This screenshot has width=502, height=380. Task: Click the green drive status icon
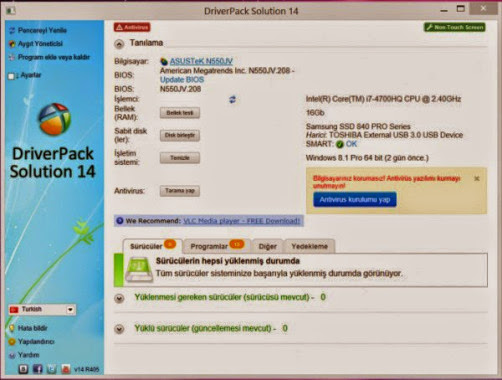[x=139, y=269]
